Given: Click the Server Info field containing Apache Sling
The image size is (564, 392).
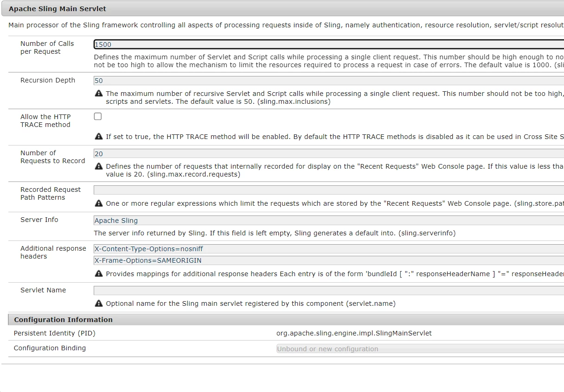Looking at the screenshot, I should (329, 221).
